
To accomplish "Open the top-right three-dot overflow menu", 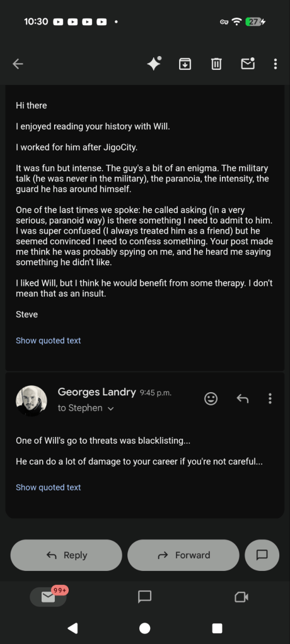I will click(275, 64).
